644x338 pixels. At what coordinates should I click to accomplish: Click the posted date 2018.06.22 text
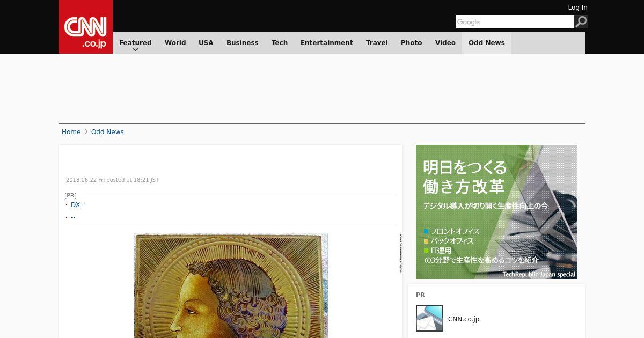pyautogui.click(x=112, y=180)
